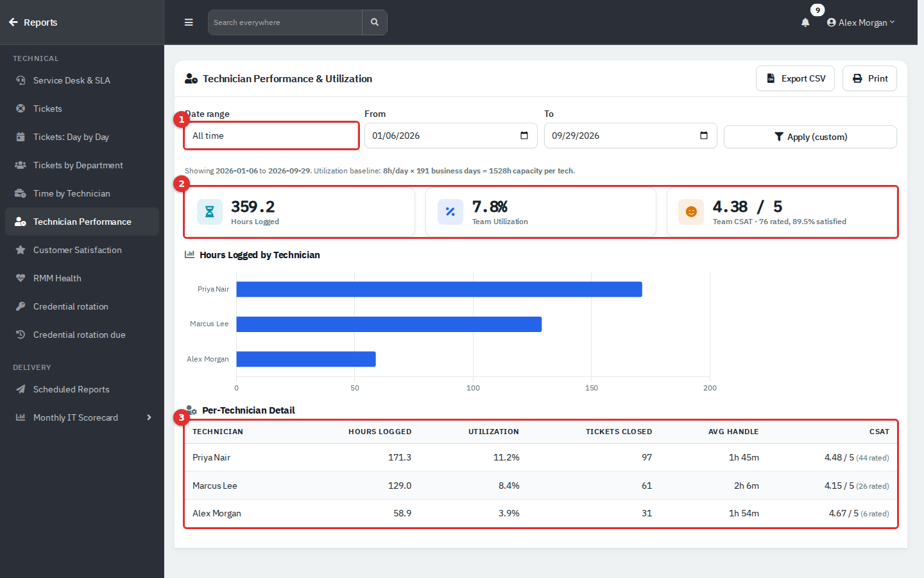Click the Credential rotation key icon
This screenshot has height=578, width=924.
[21, 306]
